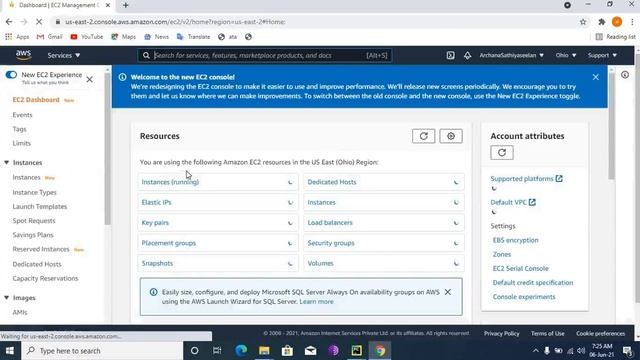Toggle the New EC2 Experience switch

(11, 75)
